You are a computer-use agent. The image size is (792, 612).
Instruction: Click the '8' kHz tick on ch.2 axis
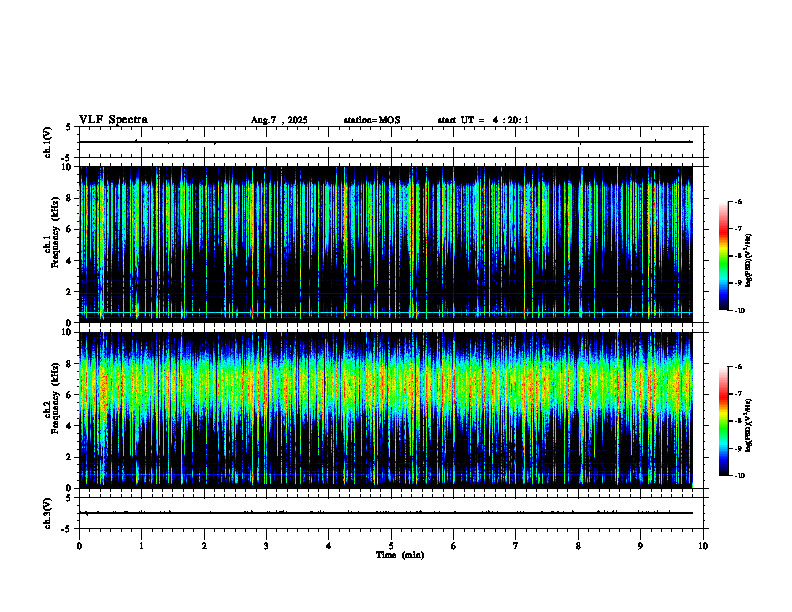click(70, 364)
